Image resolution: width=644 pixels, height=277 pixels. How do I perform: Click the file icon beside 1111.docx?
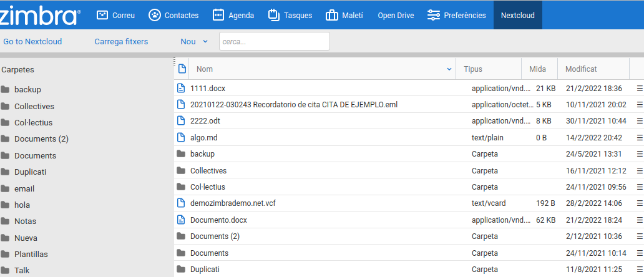pyautogui.click(x=181, y=88)
